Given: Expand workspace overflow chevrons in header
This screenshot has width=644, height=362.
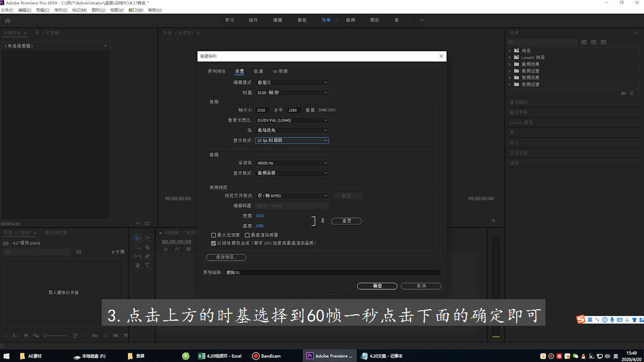Looking at the screenshot, I should point(422,20).
